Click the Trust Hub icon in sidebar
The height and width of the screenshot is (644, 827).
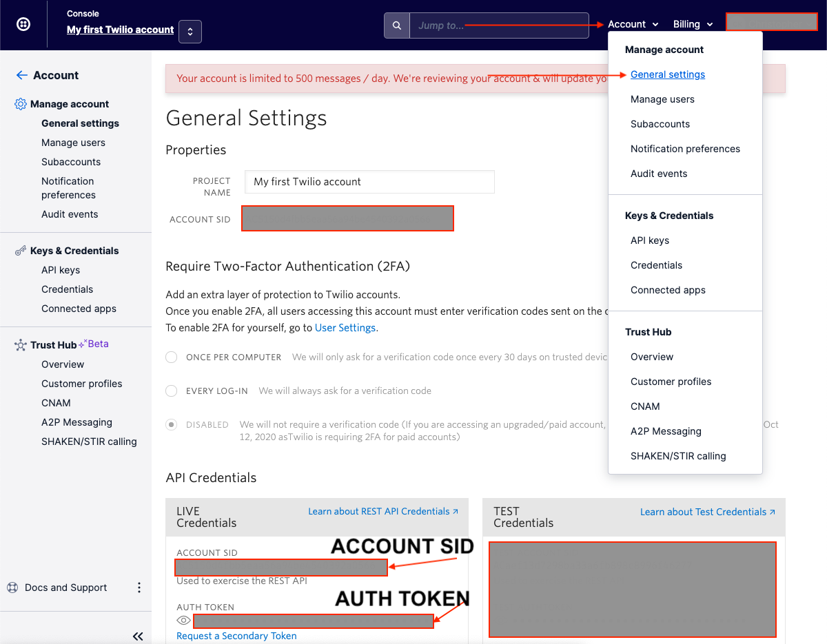21,345
